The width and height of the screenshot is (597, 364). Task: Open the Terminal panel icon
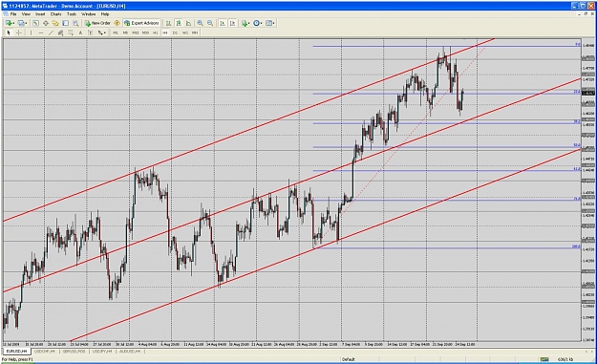[66, 23]
